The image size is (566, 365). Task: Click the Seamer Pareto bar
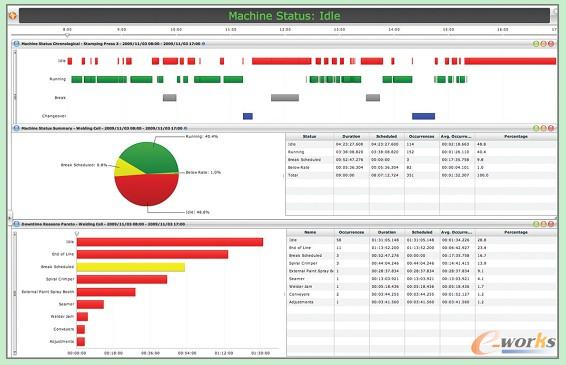(x=90, y=304)
